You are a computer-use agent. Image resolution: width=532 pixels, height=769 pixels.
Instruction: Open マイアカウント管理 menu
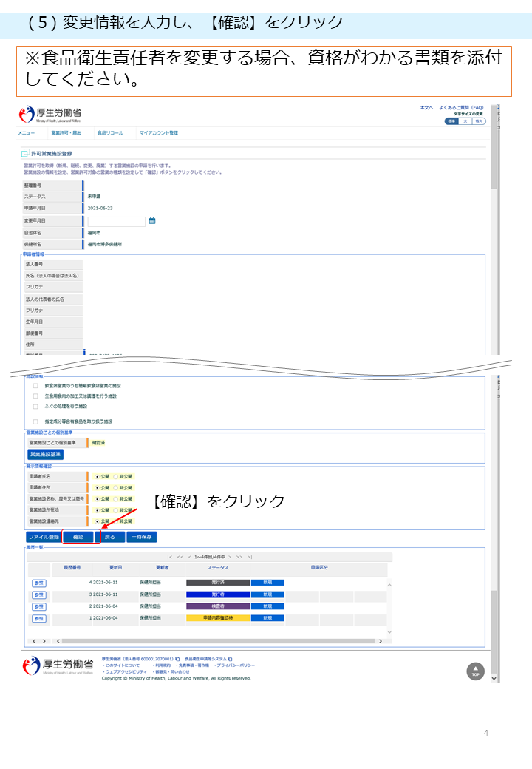pyautogui.click(x=158, y=133)
